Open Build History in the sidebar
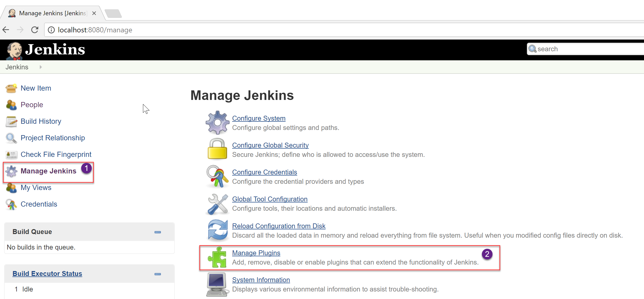This screenshot has height=299, width=644. click(41, 121)
